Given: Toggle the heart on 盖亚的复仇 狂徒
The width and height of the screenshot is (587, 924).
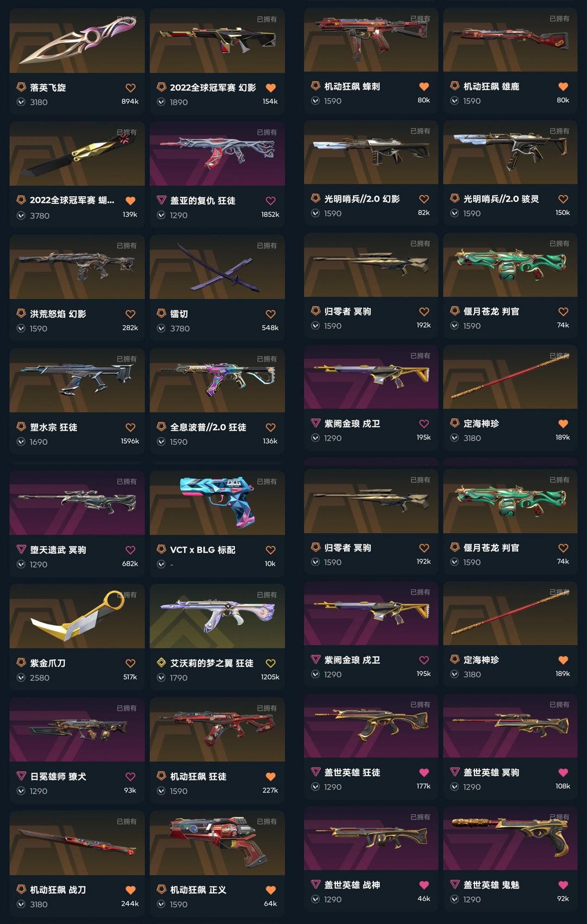Looking at the screenshot, I should [x=271, y=201].
